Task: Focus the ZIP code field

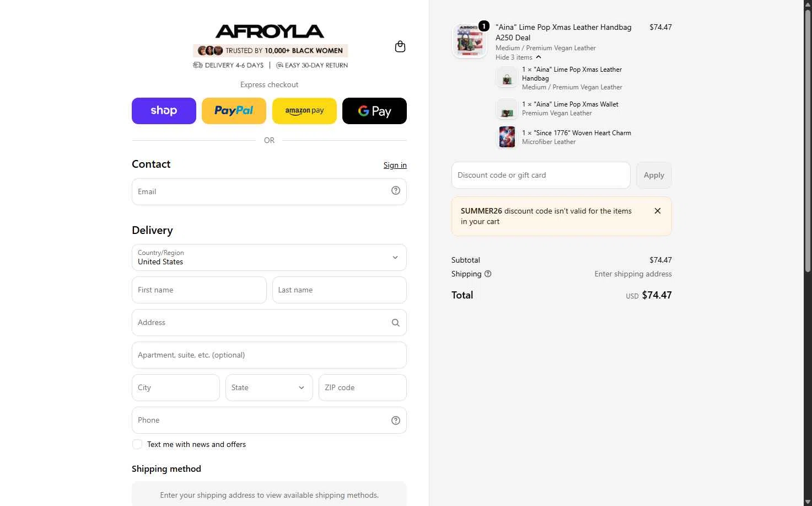Action: click(x=363, y=388)
